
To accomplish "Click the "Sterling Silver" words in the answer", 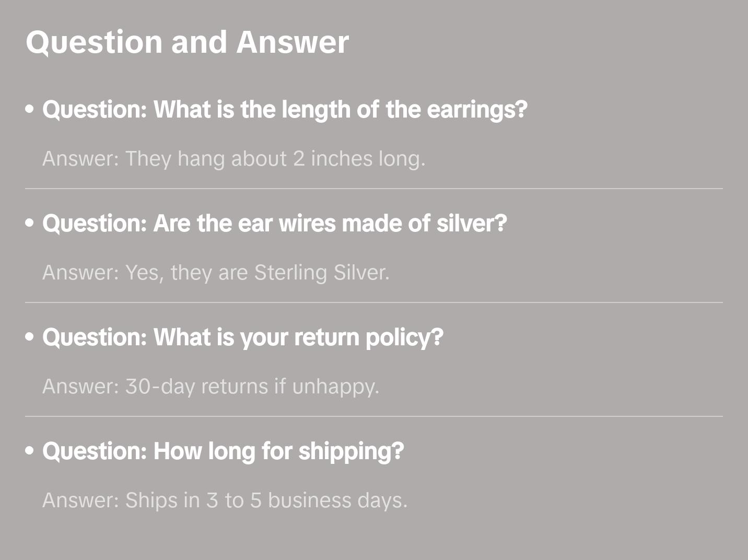I will click(x=321, y=273).
